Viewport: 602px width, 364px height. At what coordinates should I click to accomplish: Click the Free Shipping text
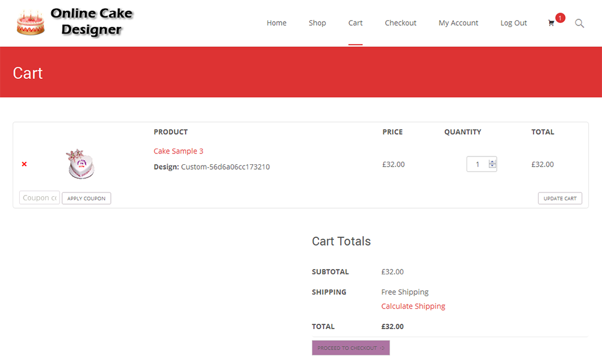pos(405,292)
